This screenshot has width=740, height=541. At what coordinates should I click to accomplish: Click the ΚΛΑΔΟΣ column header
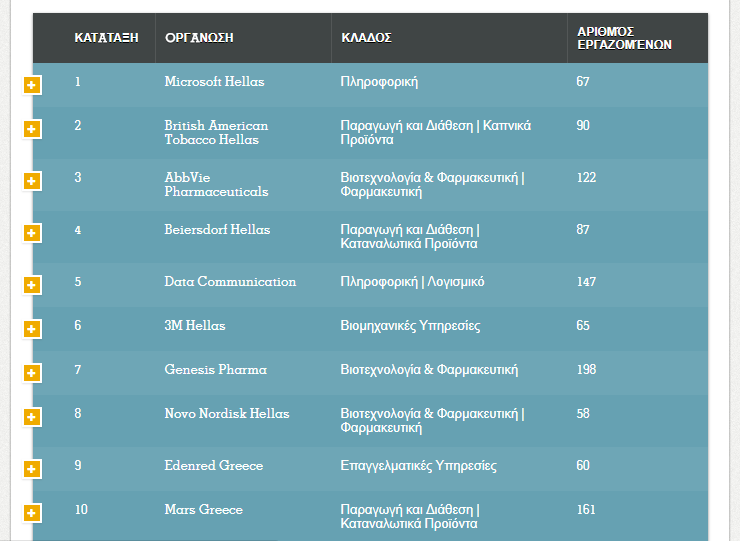pos(366,38)
